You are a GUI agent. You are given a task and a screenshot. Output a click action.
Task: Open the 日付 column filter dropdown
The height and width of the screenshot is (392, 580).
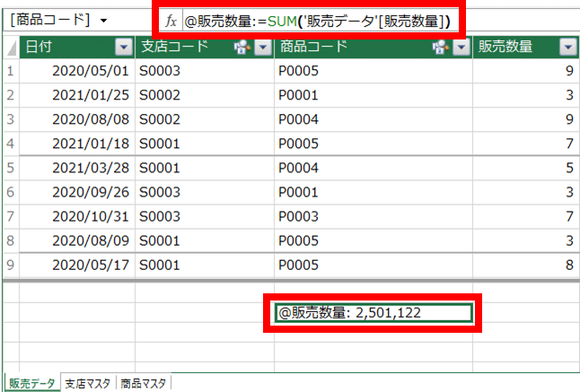coord(124,48)
